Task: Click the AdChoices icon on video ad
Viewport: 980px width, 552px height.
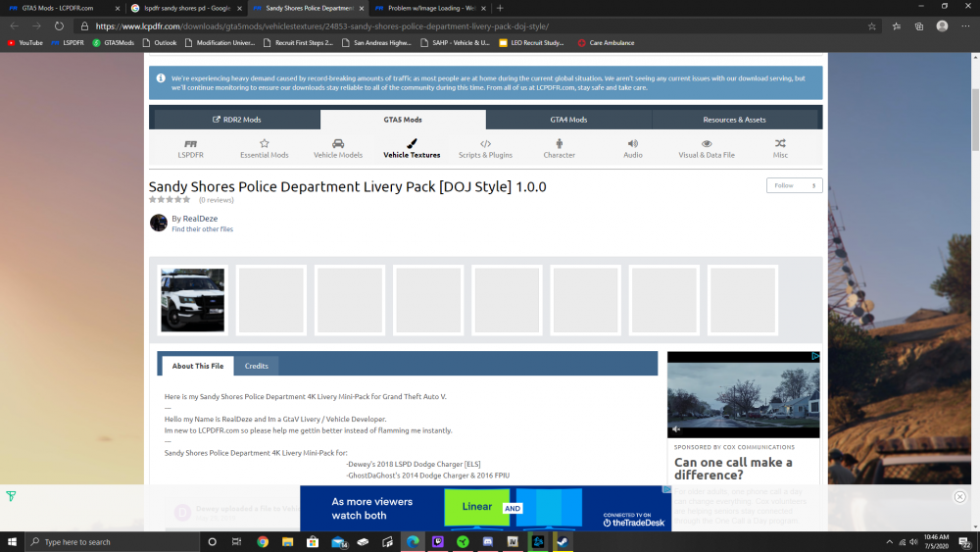Action: coord(815,356)
